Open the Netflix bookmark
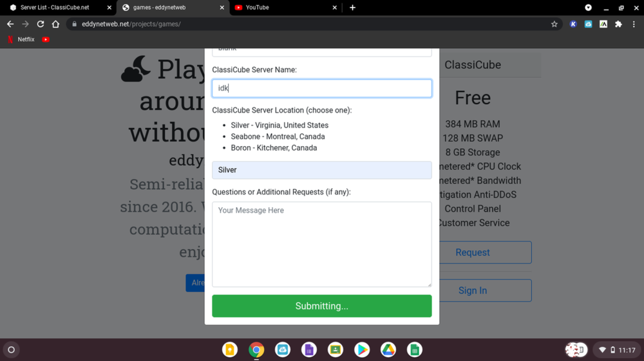Image resolution: width=644 pixels, height=361 pixels. click(x=21, y=39)
